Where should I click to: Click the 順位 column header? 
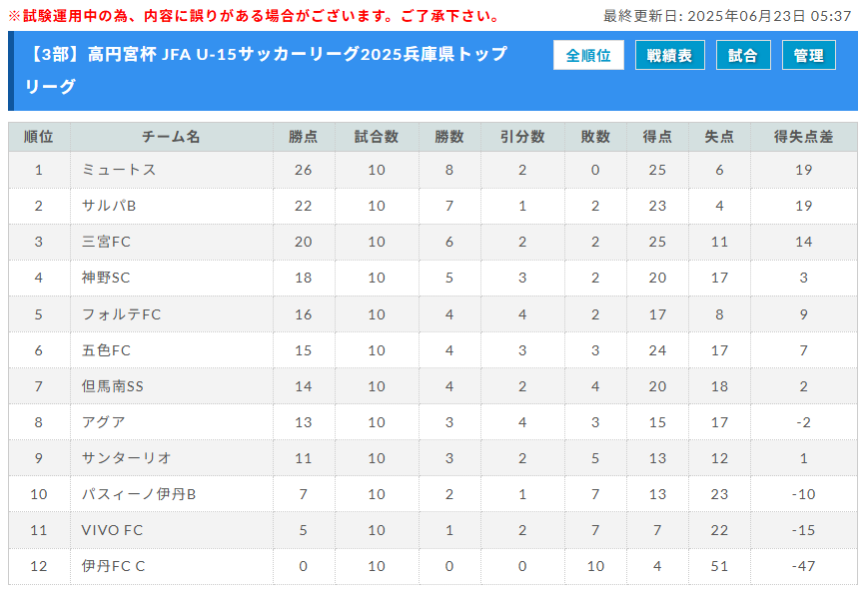pos(39,137)
